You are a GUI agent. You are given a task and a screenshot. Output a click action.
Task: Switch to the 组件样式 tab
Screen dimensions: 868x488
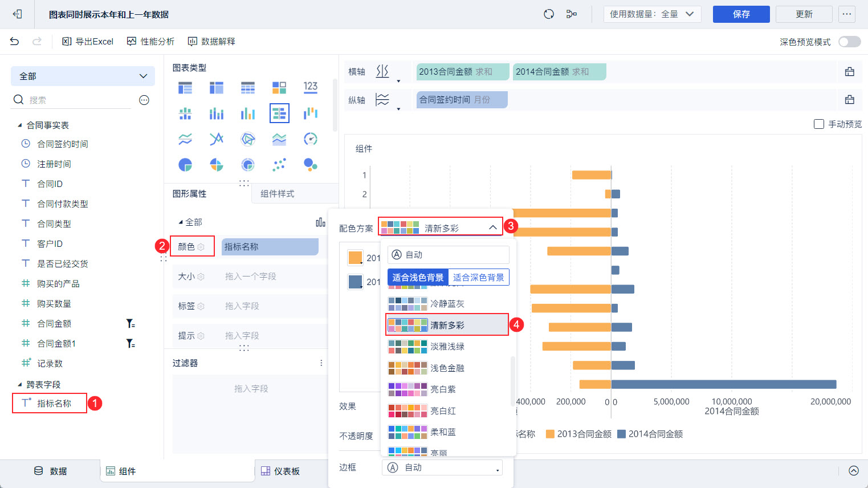(x=277, y=194)
